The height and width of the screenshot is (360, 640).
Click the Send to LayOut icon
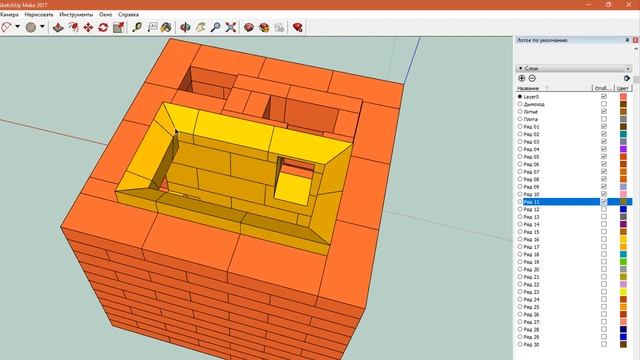(279, 27)
